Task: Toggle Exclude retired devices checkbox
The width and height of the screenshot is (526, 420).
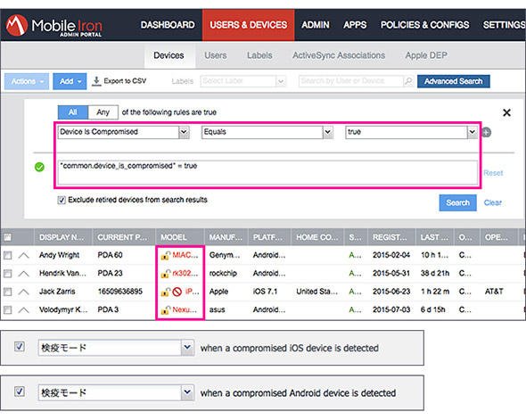Action: pyautogui.click(x=62, y=201)
